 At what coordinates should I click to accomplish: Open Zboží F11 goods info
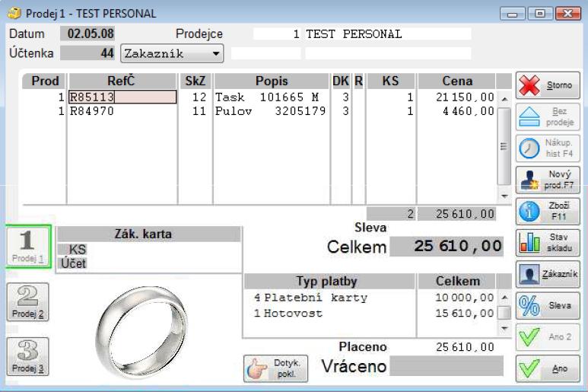[547, 211]
